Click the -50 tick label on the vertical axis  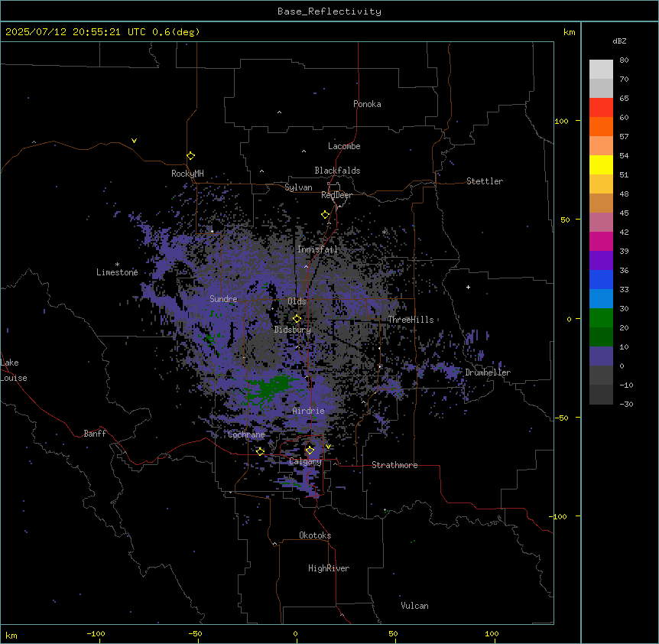coord(561,418)
